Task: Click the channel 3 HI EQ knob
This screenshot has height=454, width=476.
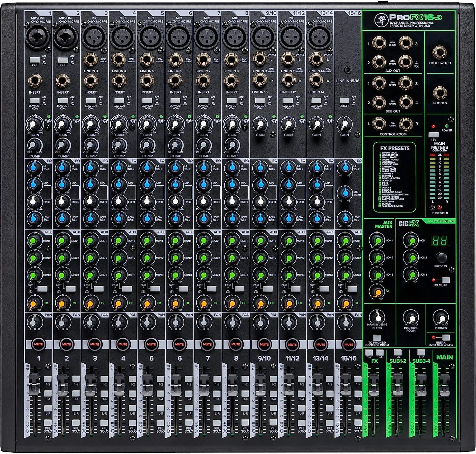Action: 91,167
